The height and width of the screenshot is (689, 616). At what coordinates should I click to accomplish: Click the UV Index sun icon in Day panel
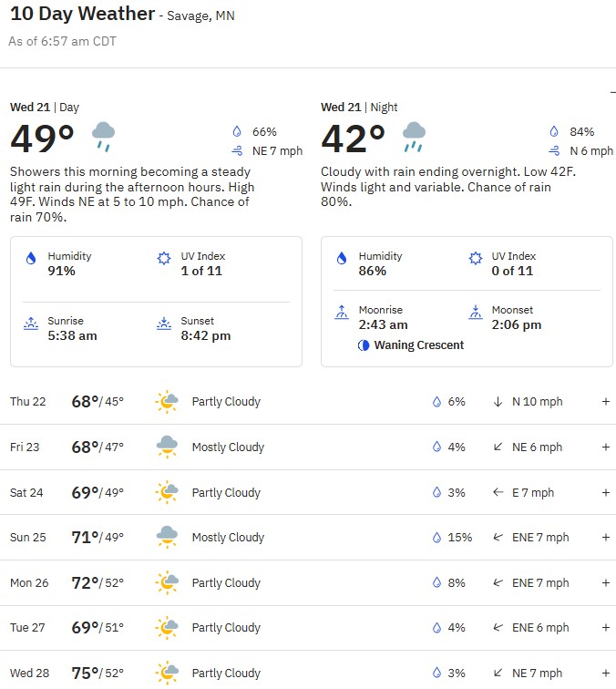(x=164, y=258)
